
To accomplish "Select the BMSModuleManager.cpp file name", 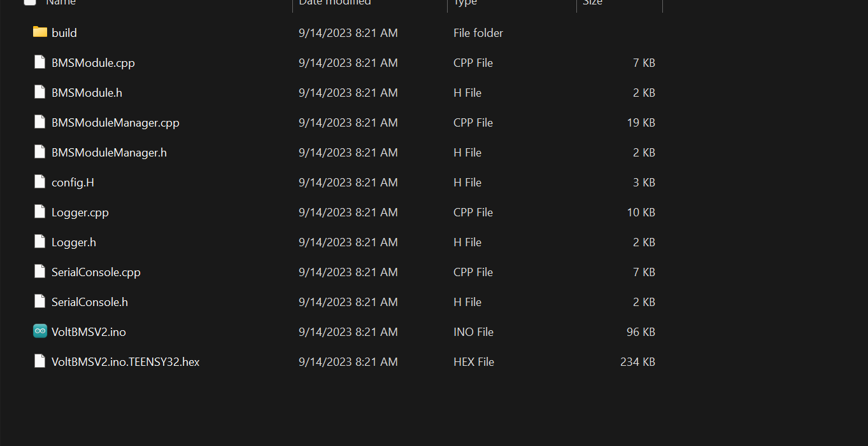I will coord(115,123).
